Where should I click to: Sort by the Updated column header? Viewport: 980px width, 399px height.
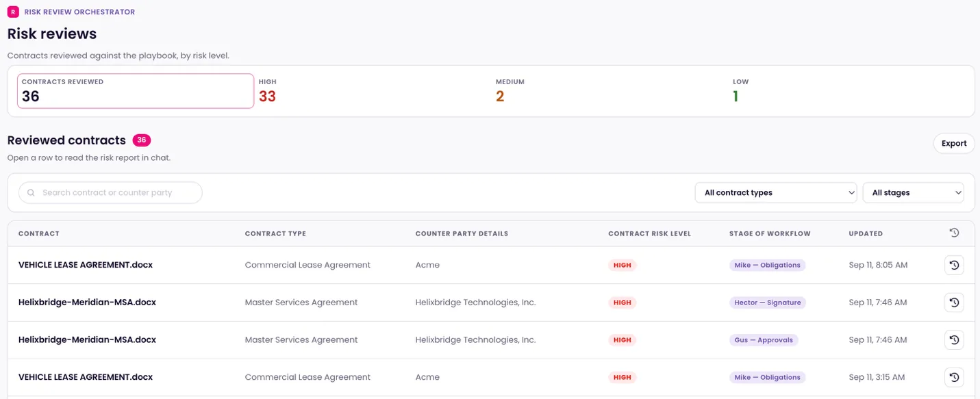866,233
